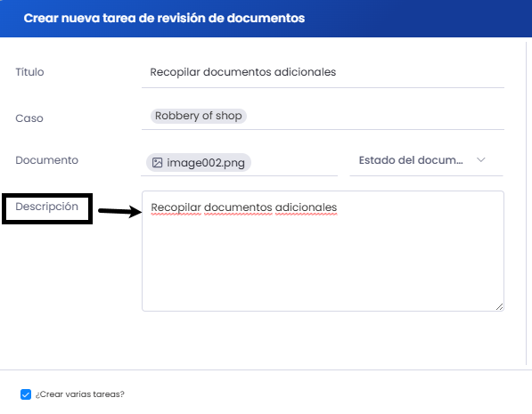Click the Título label
Viewport: 532px width, 414px height.
pos(29,72)
